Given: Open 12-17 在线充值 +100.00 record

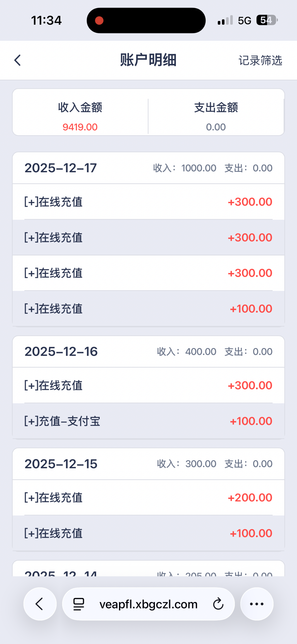Looking at the screenshot, I should click(x=148, y=309).
